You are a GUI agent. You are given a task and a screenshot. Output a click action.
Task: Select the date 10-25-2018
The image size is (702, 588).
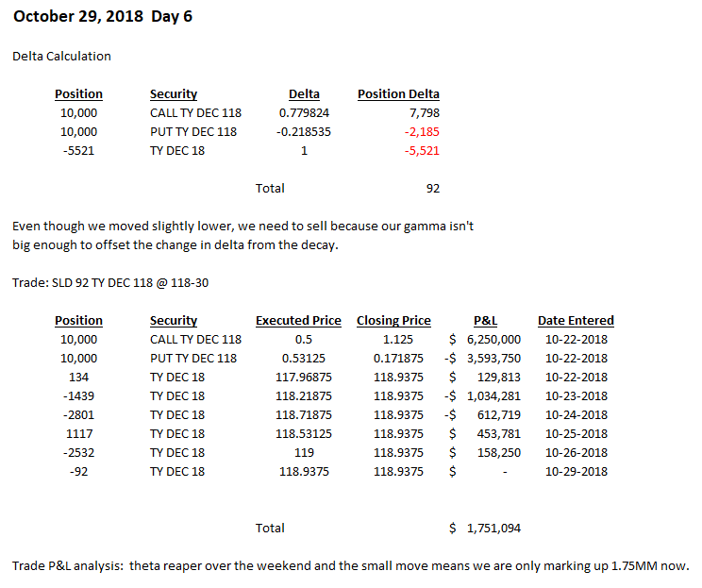576,433
